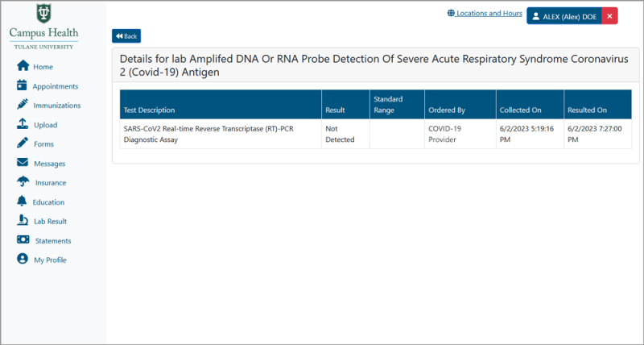
Task: Click the 6/2/2023 5:19:16 PM collected cell
Action: (x=530, y=134)
